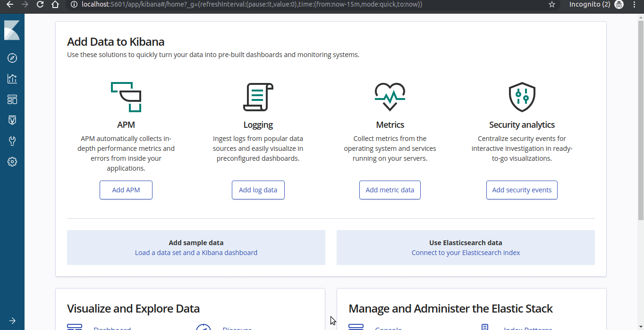Click Manage and Administer the Elastic Stack heading
644x330 pixels.
coord(450,309)
